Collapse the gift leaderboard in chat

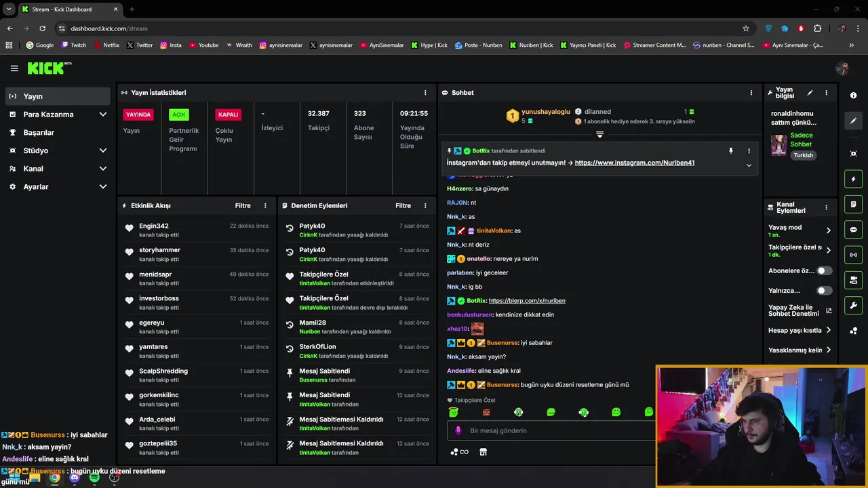[599, 135]
